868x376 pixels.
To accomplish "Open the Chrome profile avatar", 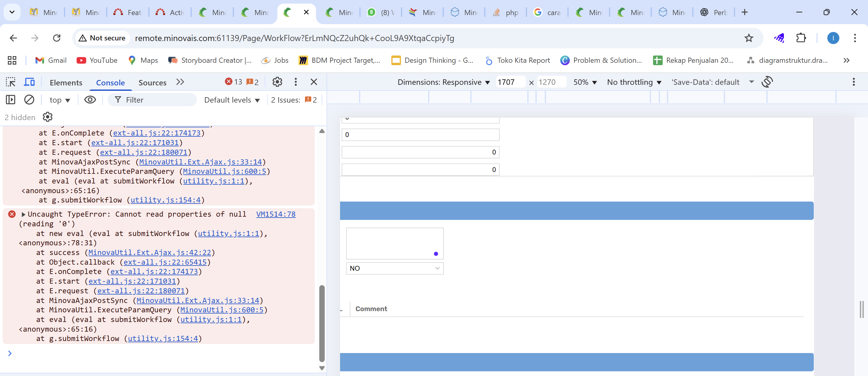I will click(x=833, y=38).
